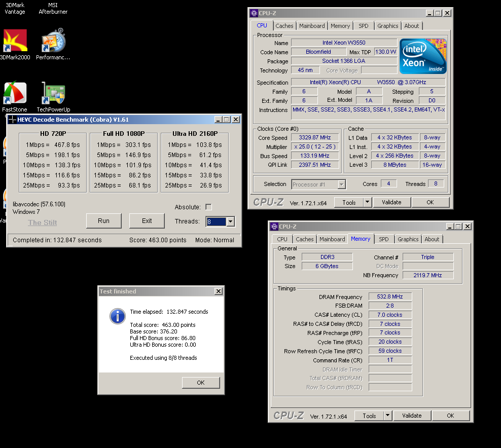Image resolution: width=501 pixels, height=448 pixels.
Task: Click the Exit button in HEVC benchmark
Action: click(147, 220)
